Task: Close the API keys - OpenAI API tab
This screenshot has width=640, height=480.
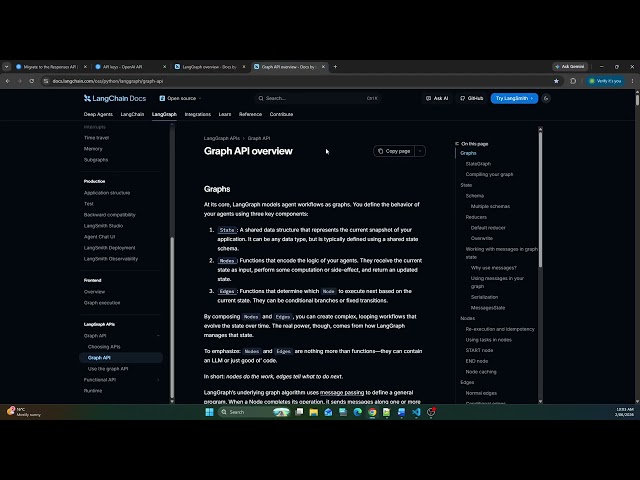Action: click(164, 67)
